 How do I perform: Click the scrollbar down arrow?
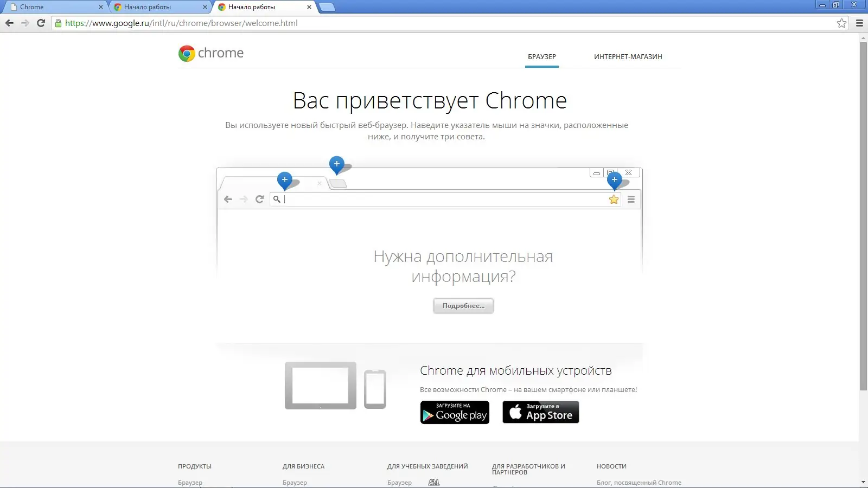[x=863, y=482]
